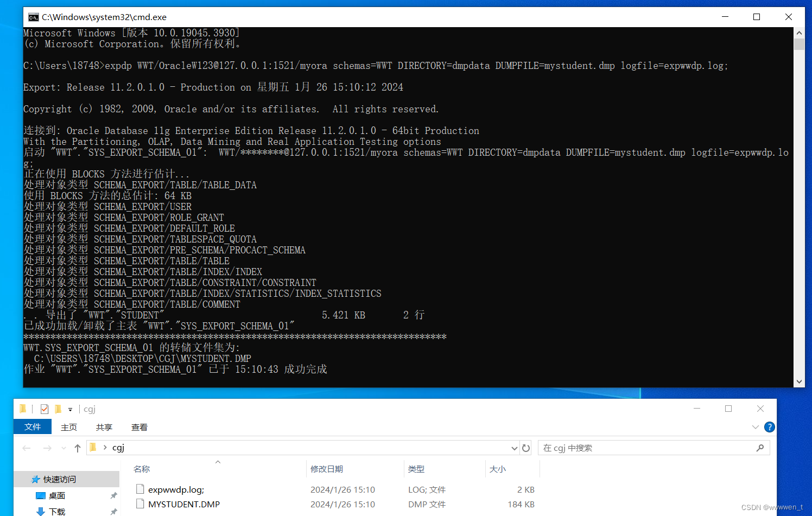Click the cmd scrollbar up arrow
The width and height of the screenshot is (812, 516).
click(x=799, y=33)
